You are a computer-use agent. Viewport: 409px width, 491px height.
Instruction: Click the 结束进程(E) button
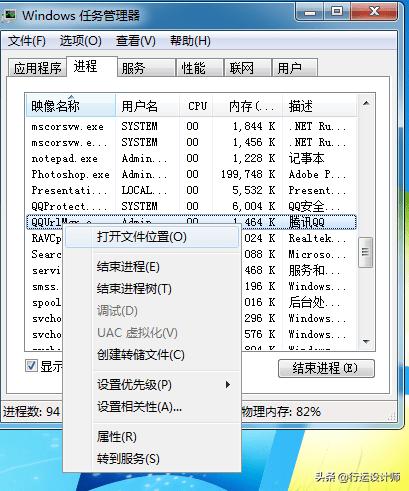point(326,368)
